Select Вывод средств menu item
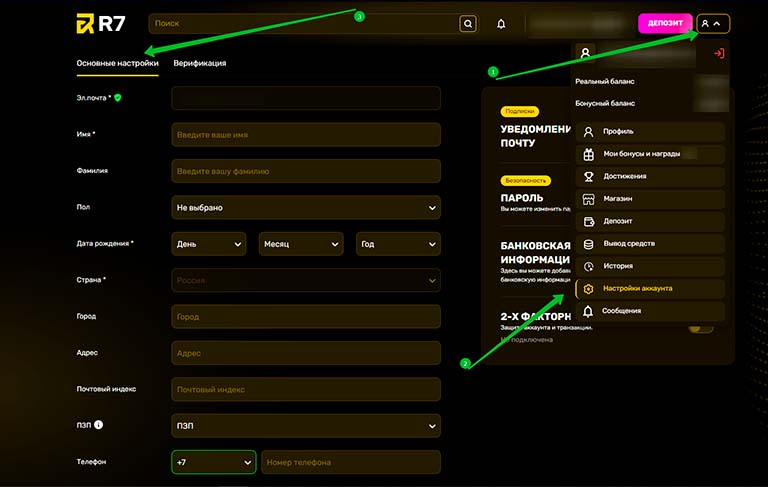The image size is (768, 487). (650, 244)
